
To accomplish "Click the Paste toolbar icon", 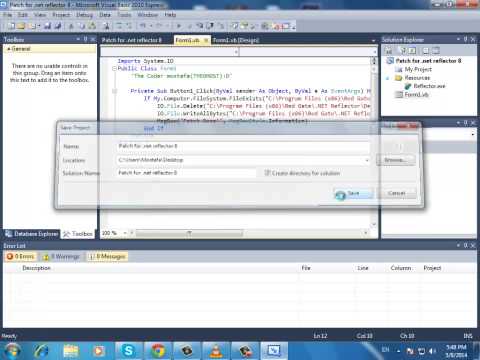I will pos(92,26).
